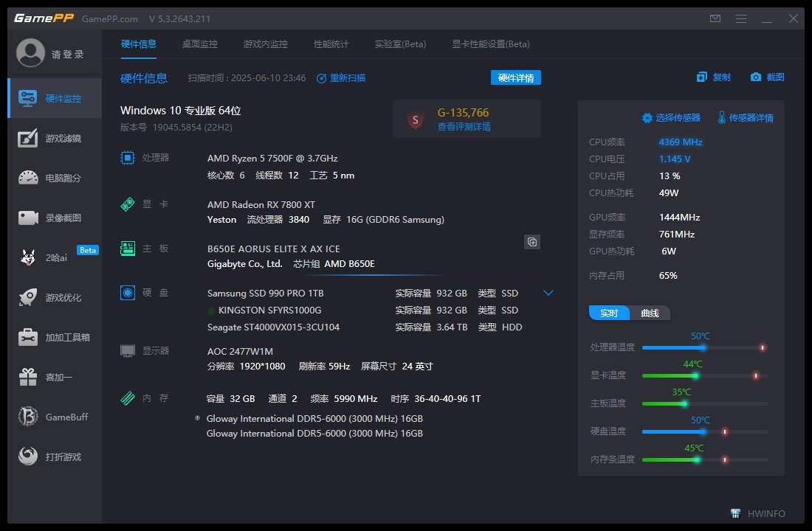Select the 桌面监控 tab
The image size is (812, 531).
coord(200,44)
